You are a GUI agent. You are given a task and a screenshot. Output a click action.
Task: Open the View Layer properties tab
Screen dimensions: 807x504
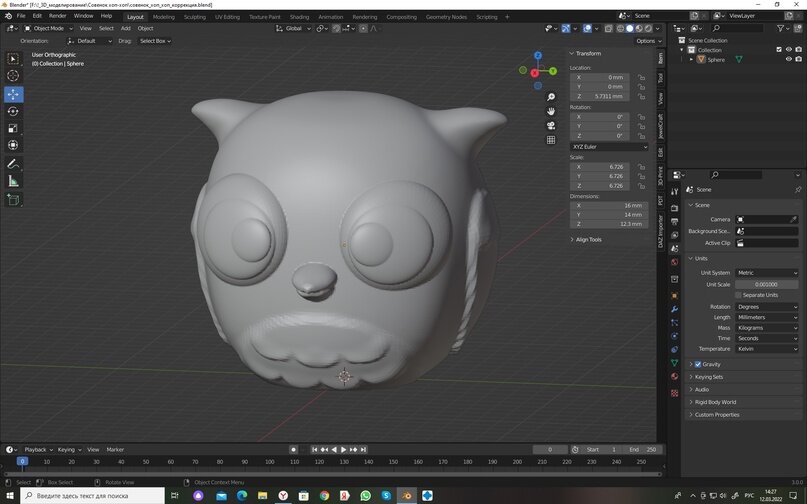click(675, 235)
